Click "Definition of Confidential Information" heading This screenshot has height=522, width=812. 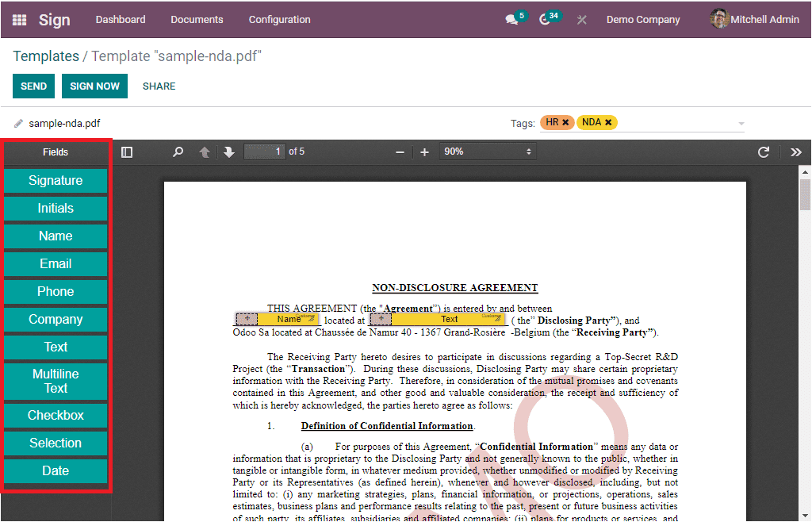(x=387, y=426)
